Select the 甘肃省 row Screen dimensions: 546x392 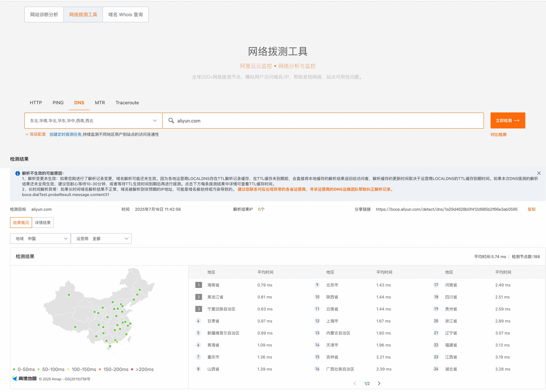point(248,321)
